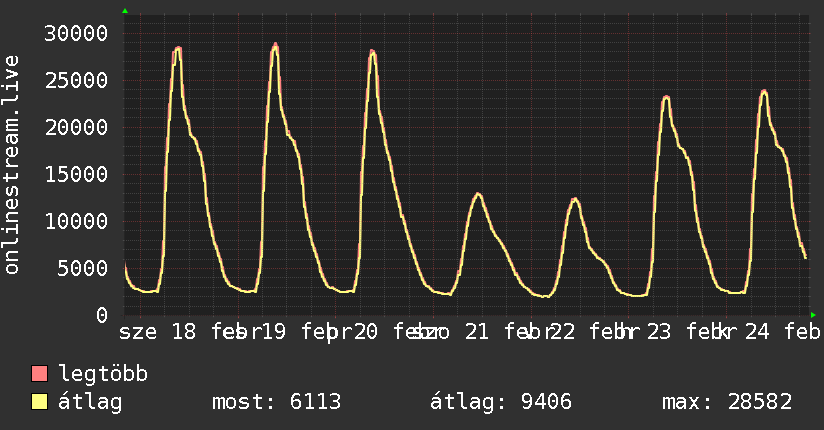Click the peak of the sze 18 curve
Viewport: 824px width, 430px height.
pyautogui.click(x=178, y=48)
